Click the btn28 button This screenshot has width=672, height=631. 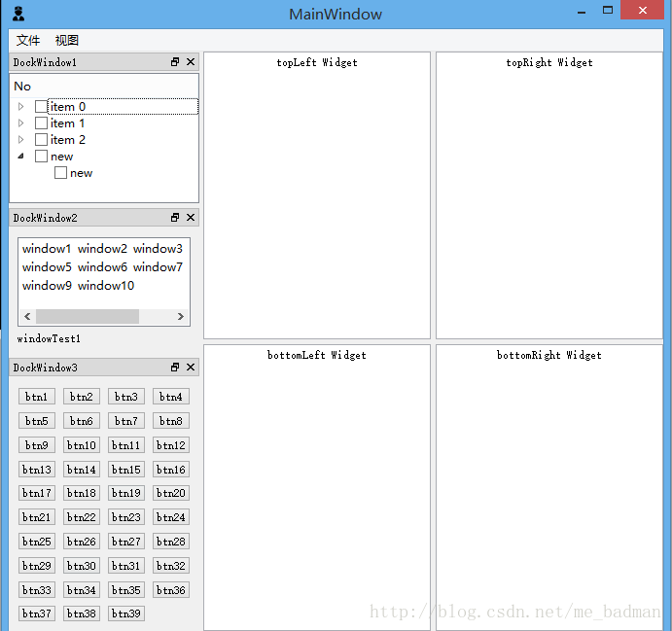170,542
